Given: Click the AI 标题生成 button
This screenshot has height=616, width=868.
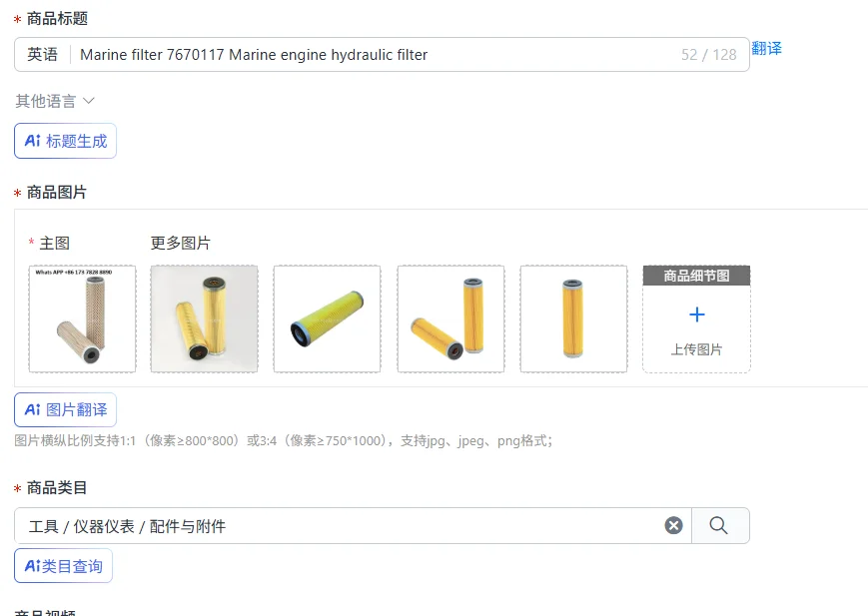Looking at the screenshot, I should (x=65, y=141).
